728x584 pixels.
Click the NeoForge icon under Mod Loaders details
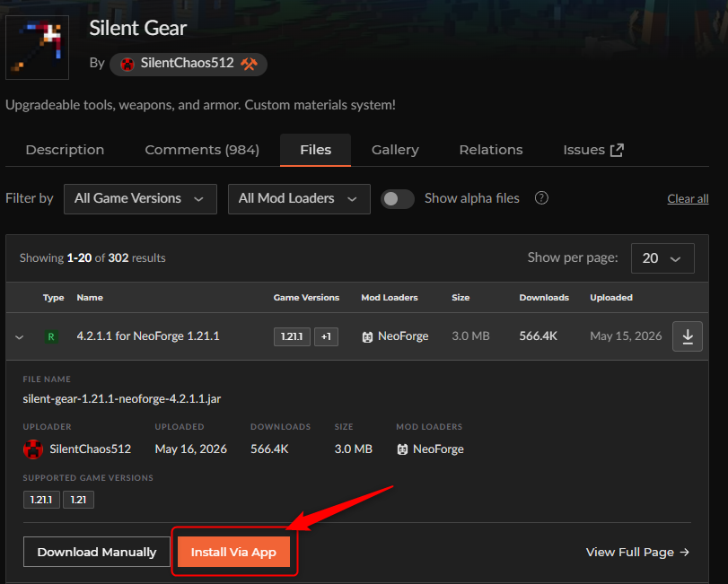pyautogui.click(x=402, y=449)
